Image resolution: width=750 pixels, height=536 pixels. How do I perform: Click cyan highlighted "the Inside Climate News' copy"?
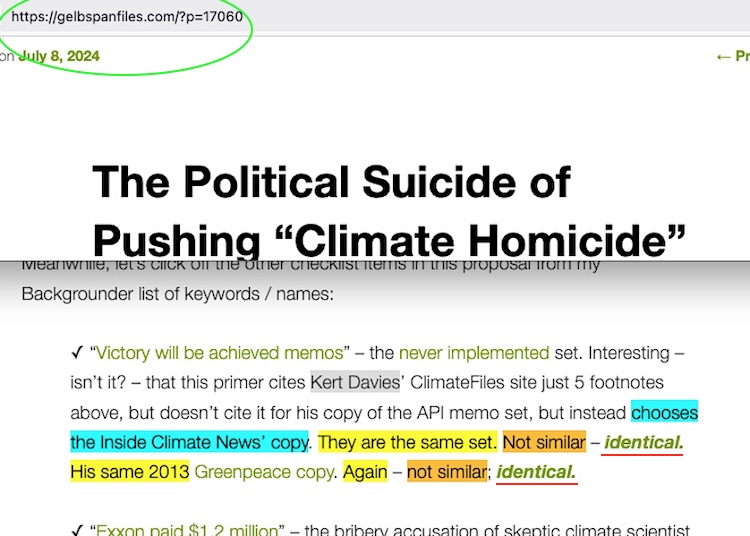coord(189,441)
